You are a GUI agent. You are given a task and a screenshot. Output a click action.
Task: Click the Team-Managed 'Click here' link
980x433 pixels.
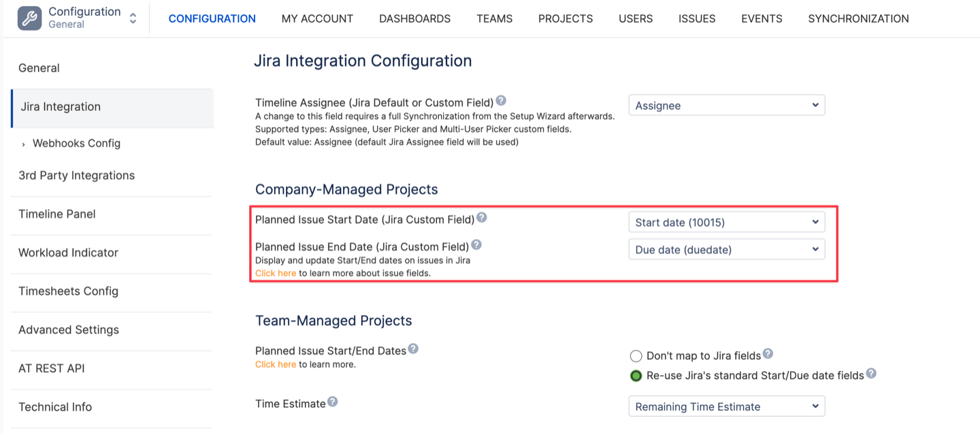pyautogui.click(x=276, y=364)
